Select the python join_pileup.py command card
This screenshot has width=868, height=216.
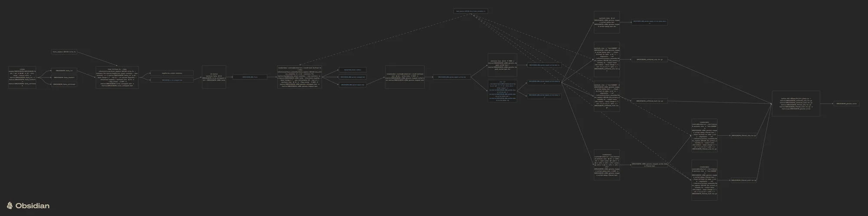pyautogui.click(x=796, y=103)
